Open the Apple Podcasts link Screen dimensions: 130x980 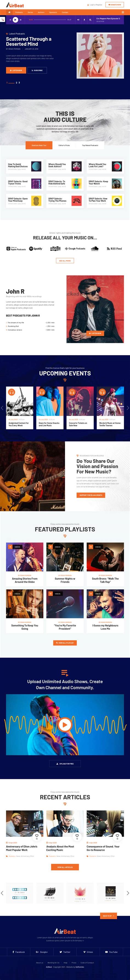(16, 249)
